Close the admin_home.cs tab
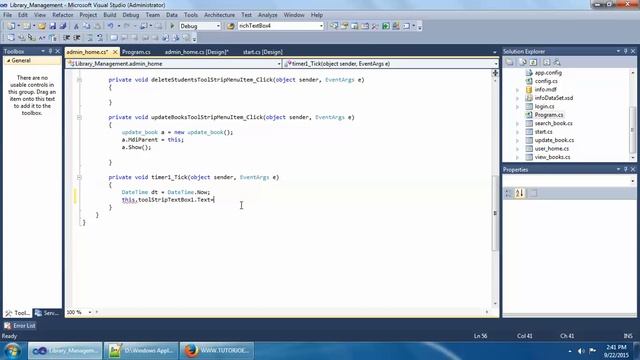Image resolution: width=640 pixels, height=360 pixels. [115, 52]
